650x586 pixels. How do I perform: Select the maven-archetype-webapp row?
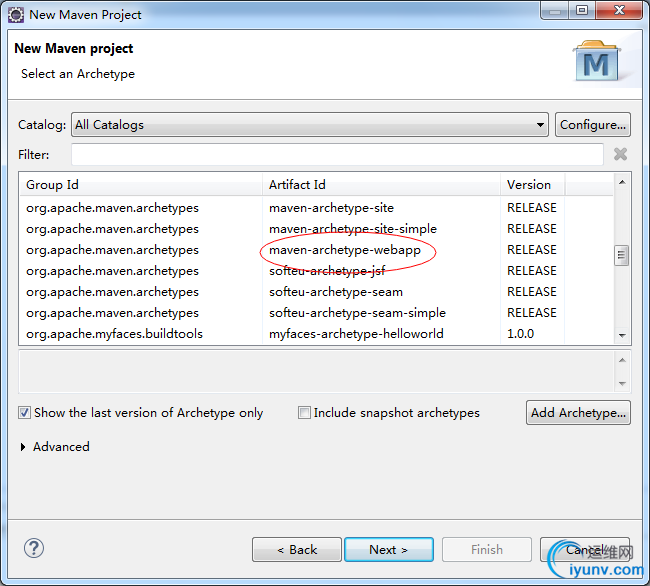[316, 250]
